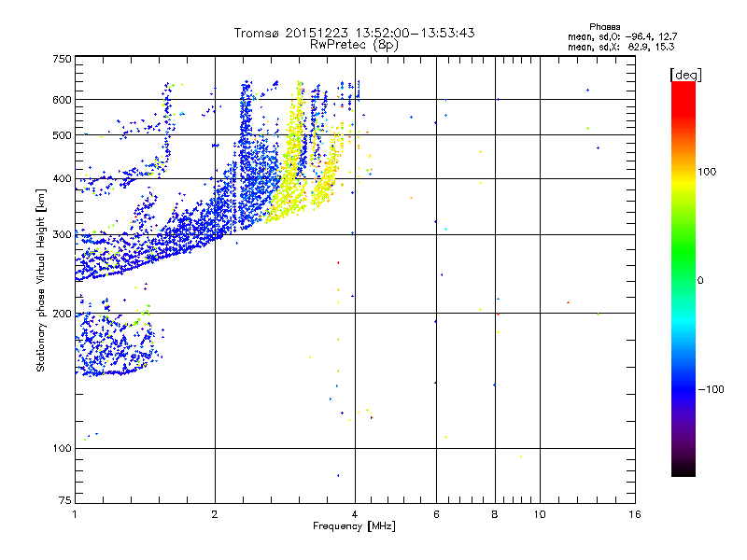Click the '8' frequency tick label
The image size is (747, 560).
tap(495, 514)
